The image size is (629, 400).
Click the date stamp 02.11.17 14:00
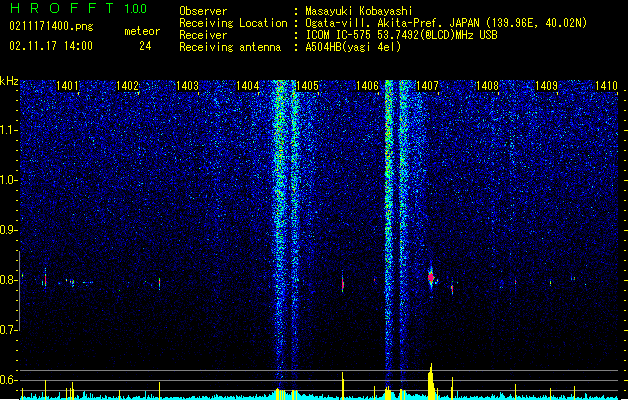click(x=51, y=46)
